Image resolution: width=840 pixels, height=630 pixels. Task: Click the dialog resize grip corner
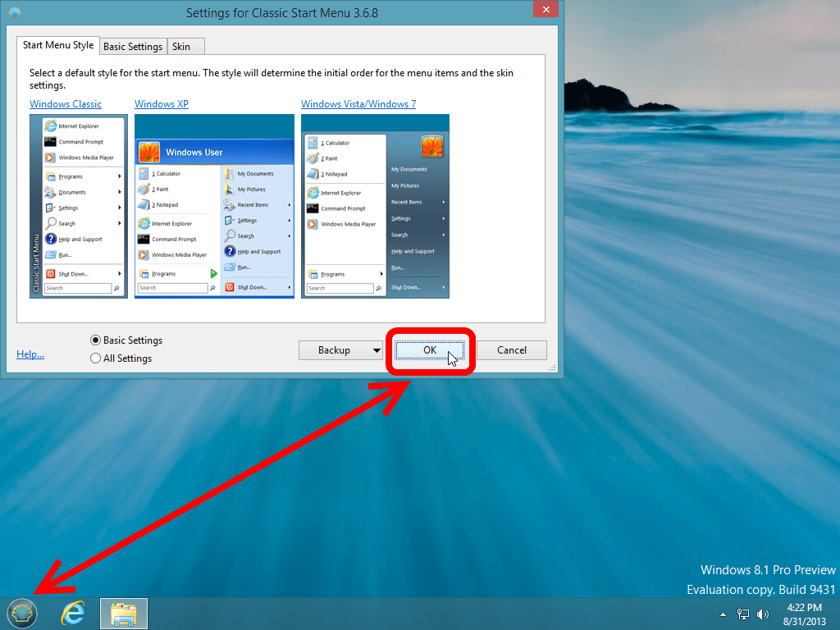[552, 367]
